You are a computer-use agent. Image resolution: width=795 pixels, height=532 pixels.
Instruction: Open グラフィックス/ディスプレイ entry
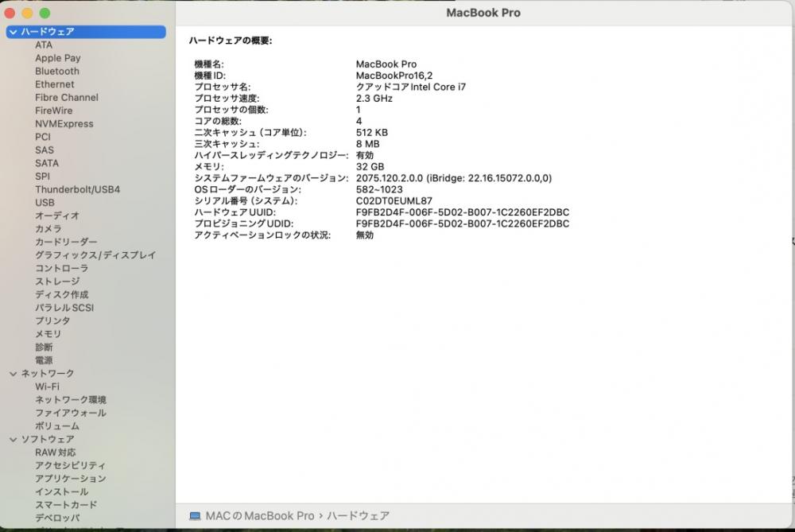[95, 255]
